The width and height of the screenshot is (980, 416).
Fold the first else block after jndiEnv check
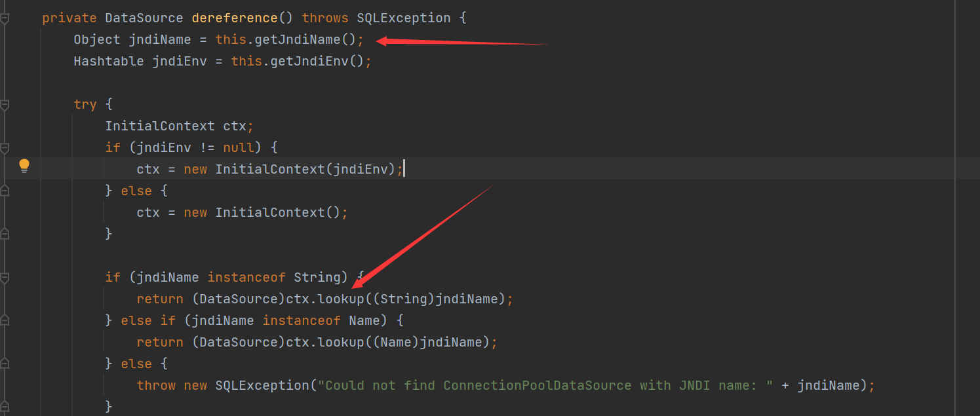pos(5,191)
